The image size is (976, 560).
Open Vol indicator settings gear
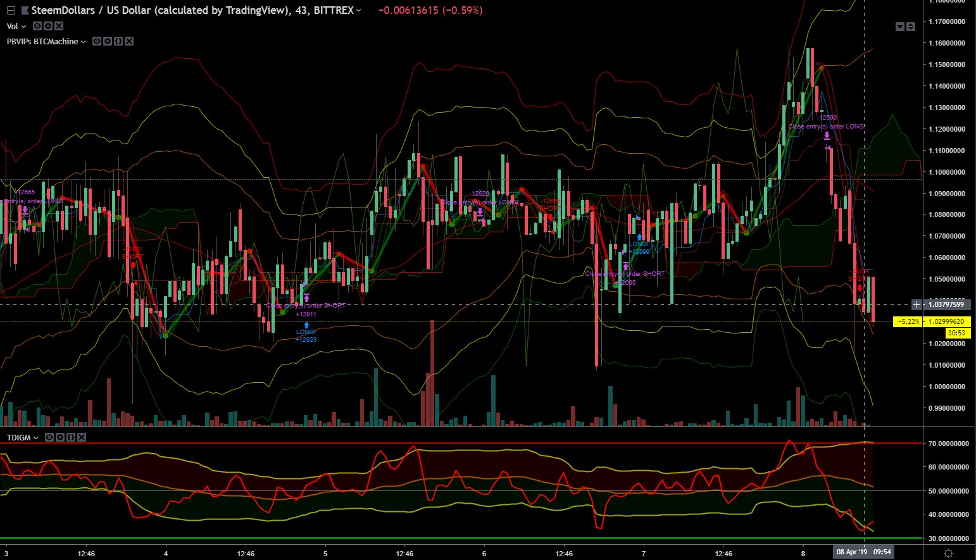click(48, 26)
